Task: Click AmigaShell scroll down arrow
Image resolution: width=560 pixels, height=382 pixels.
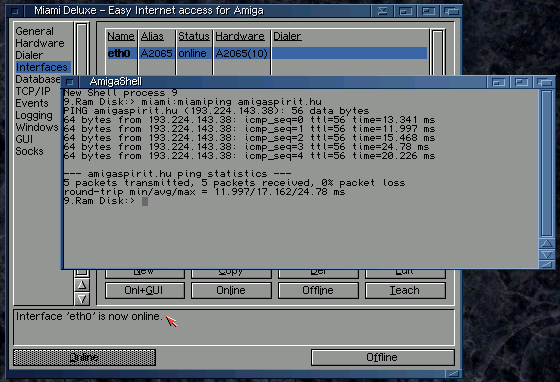Action: [x=546, y=255]
